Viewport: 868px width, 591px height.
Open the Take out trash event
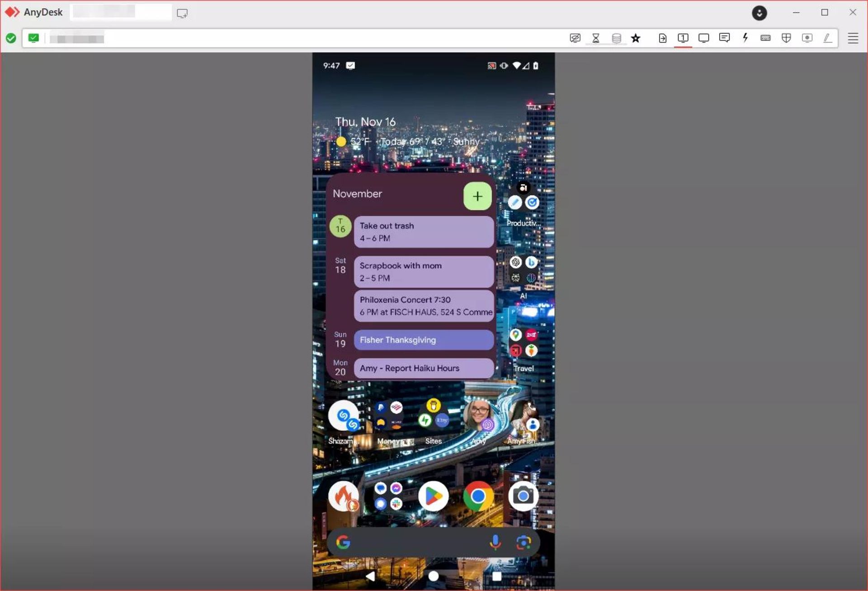click(x=423, y=232)
